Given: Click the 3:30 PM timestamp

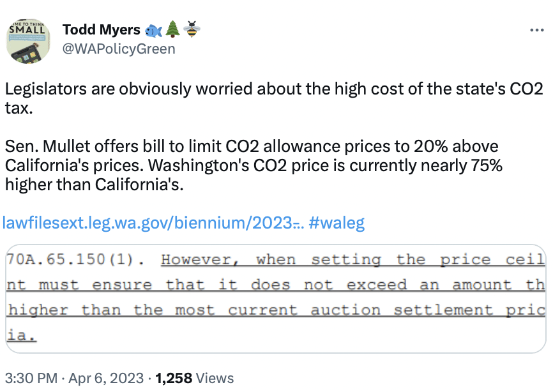Looking at the screenshot, I should pyautogui.click(x=31, y=378).
